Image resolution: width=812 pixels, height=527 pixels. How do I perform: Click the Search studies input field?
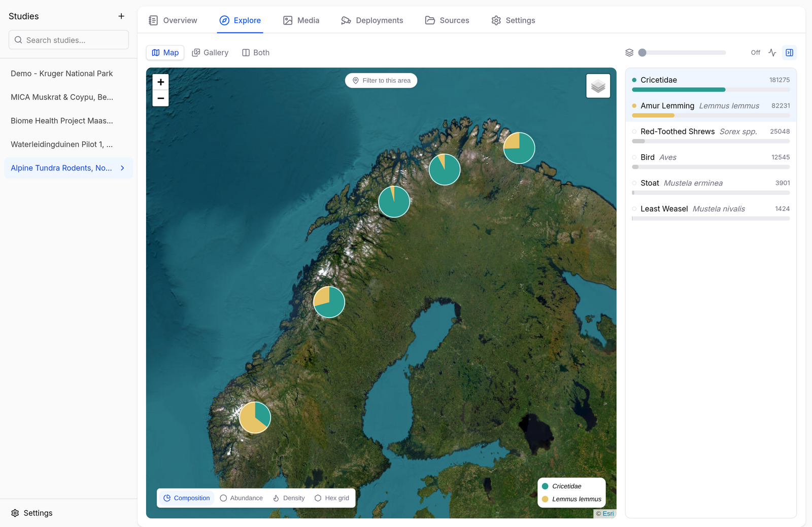click(69, 40)
